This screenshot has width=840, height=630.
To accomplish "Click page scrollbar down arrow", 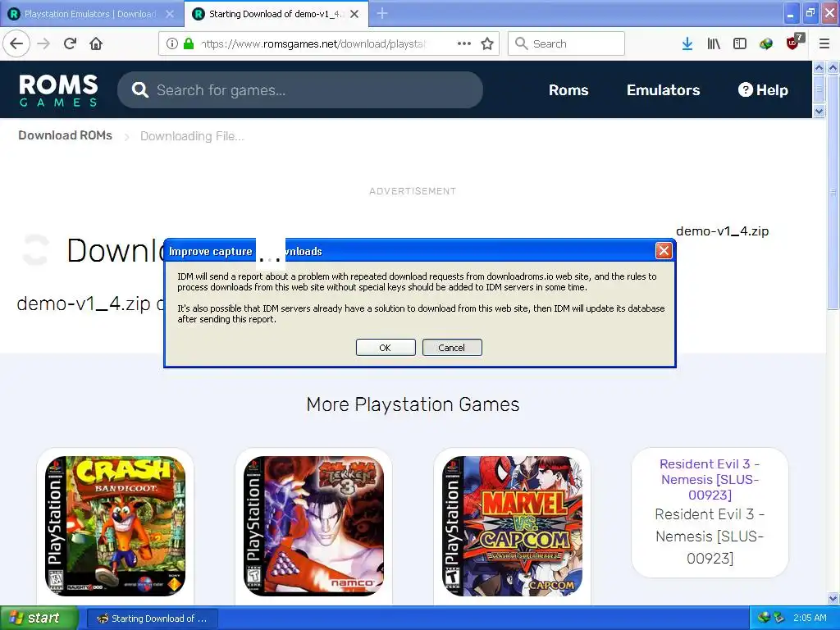I will pyautogui.click(x=833, y=598).
